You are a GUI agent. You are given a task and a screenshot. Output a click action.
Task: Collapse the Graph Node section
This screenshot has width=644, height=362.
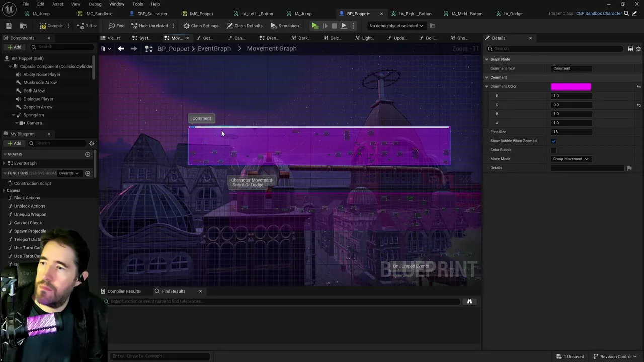pyautogui.click(x=487, y=59)
